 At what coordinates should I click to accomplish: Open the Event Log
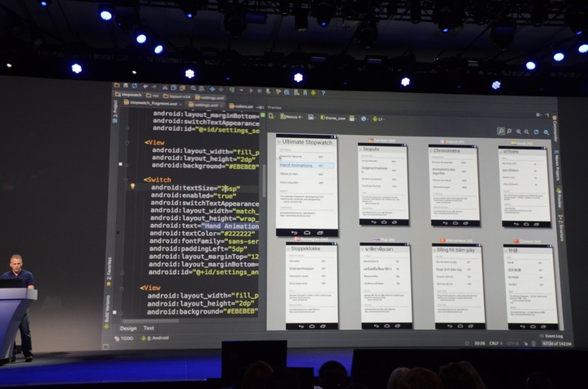point(551,336)
